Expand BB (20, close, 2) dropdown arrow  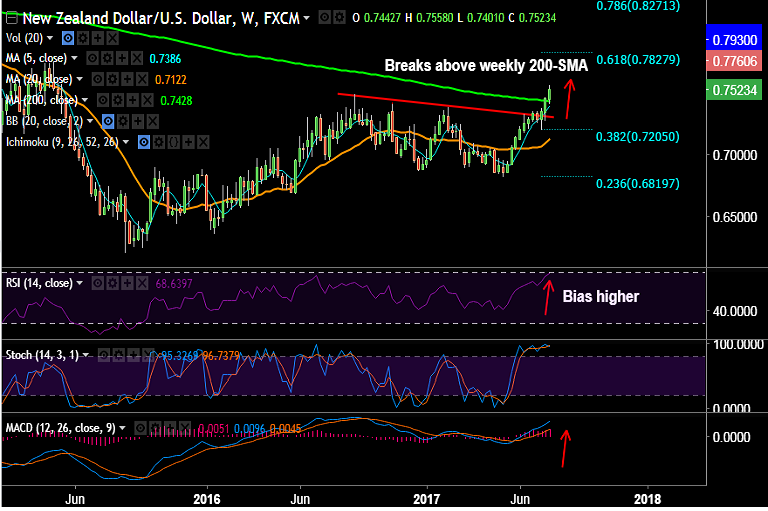[90, 121]
